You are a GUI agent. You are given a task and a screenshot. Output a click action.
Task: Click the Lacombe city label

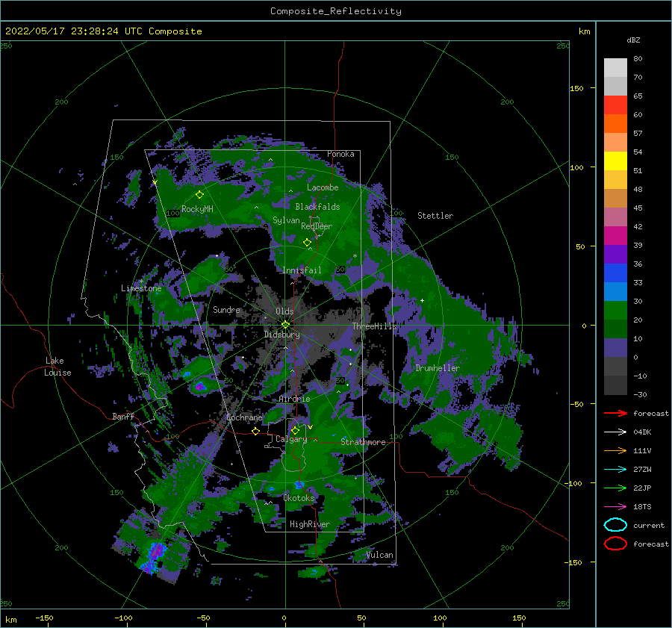pos(323,187)
